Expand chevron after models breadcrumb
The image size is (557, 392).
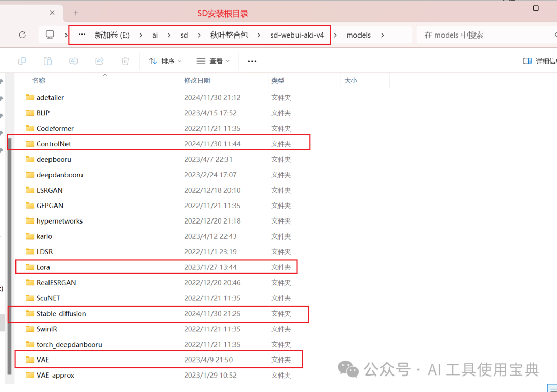pos(382,35)
